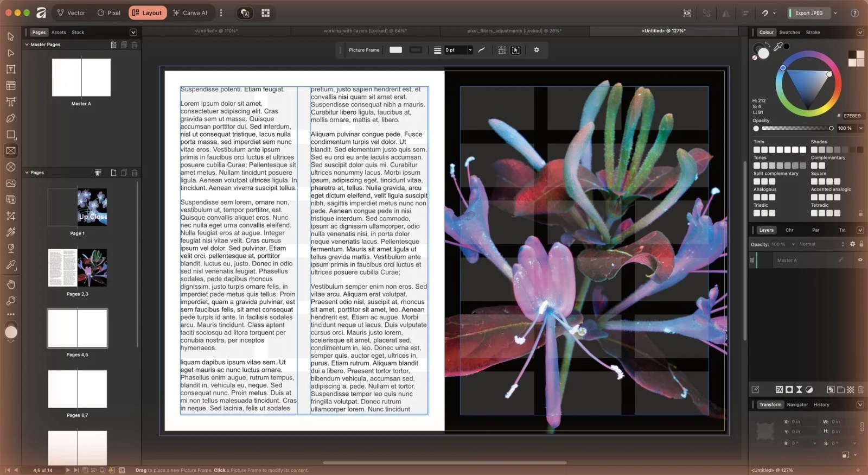Toggle the preview mode eye
The width and height of the screenshot is (868, 475).
coord(687,13)
